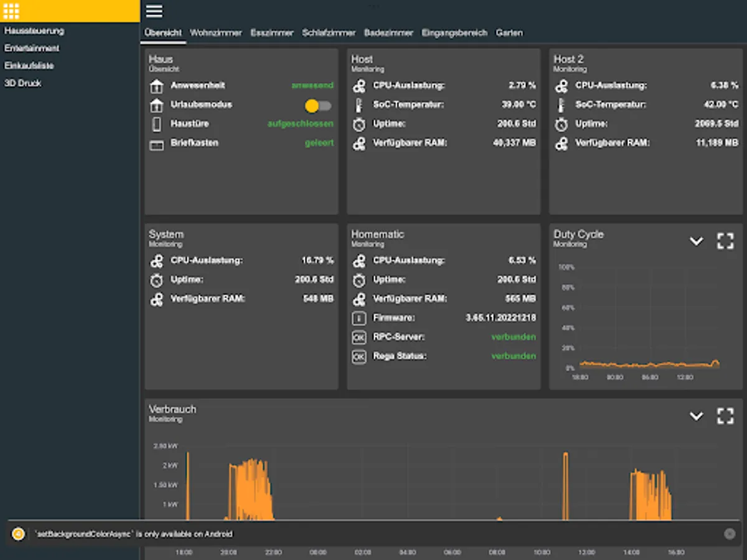The height and width of the screenshot is (560, 747).
Task: Click the Homematic Firmware info icon
Action: (359, 318)
